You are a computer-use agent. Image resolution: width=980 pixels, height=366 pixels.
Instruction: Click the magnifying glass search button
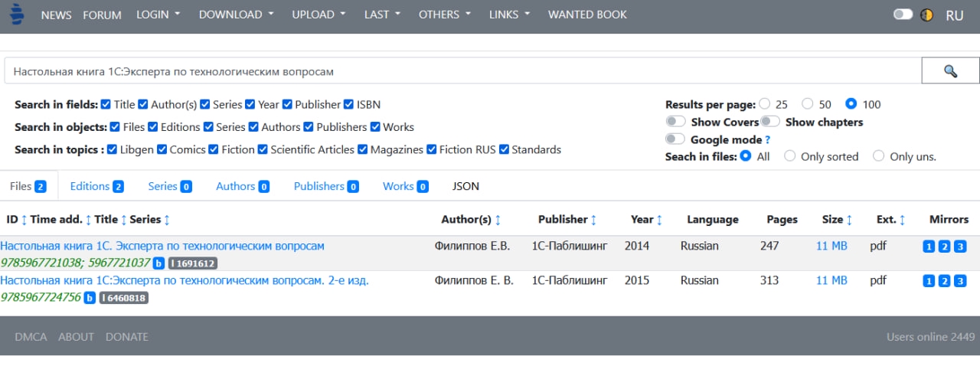950,71
